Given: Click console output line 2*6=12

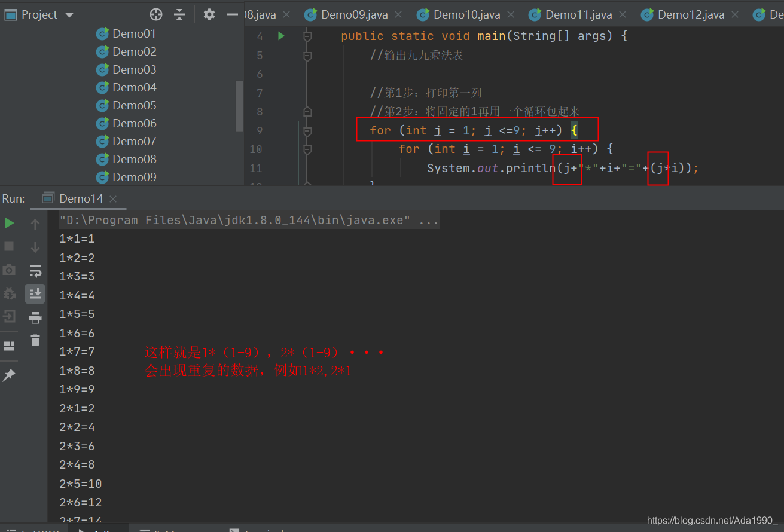Looking at the screenshot, I should point(81,503).
